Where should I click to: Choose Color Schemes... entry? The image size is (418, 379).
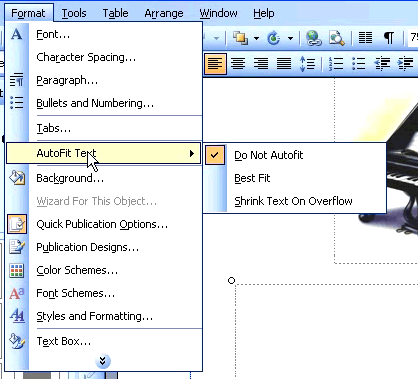104,270
